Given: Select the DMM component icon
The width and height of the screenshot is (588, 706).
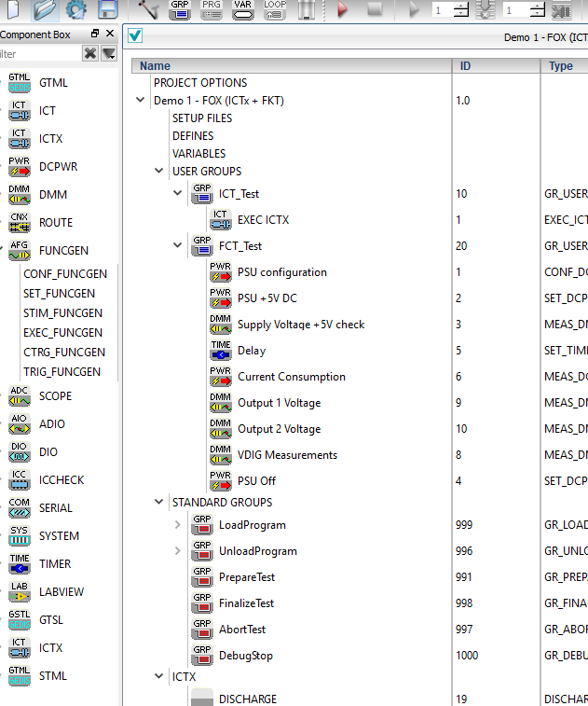Looking at the screenshot, I should (x=19, y=194).
